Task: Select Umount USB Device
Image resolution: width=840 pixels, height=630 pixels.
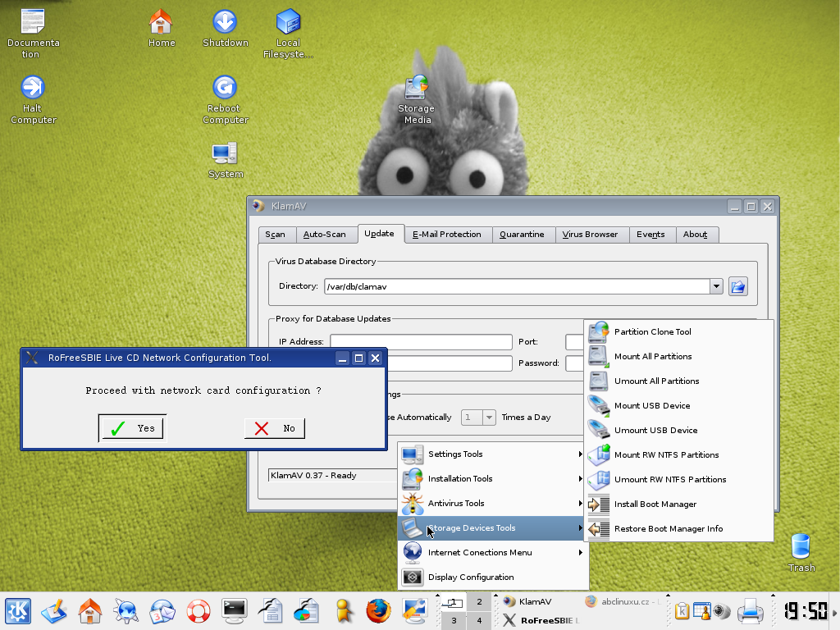Action: tap(678, 431)
